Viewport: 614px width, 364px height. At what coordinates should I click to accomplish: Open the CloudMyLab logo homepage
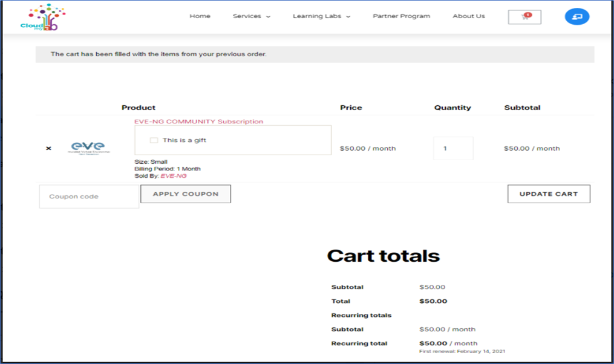coord(43,17)
